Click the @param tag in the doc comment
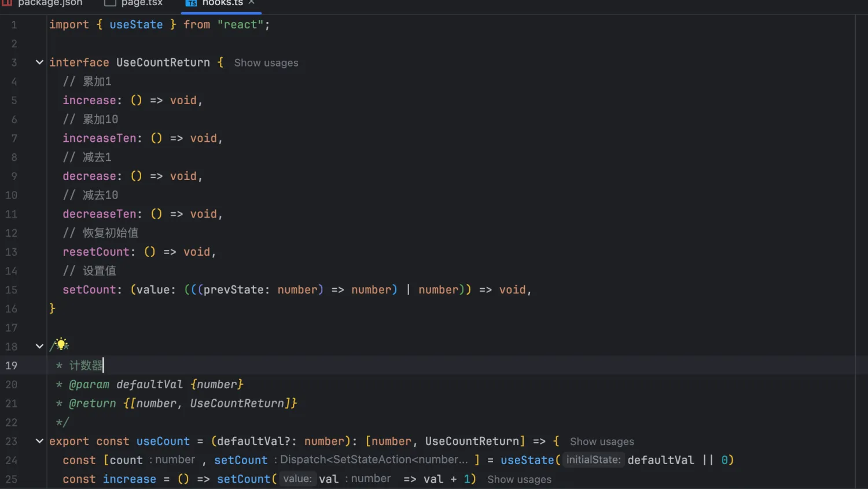The width and height of the screenshot is (868, 489). (89, 385)
